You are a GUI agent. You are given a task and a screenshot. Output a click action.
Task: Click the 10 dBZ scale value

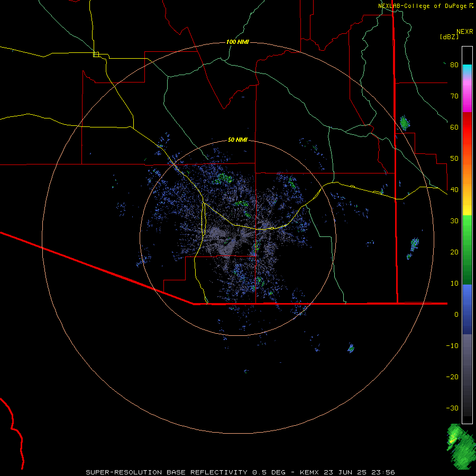pos(454,283)
